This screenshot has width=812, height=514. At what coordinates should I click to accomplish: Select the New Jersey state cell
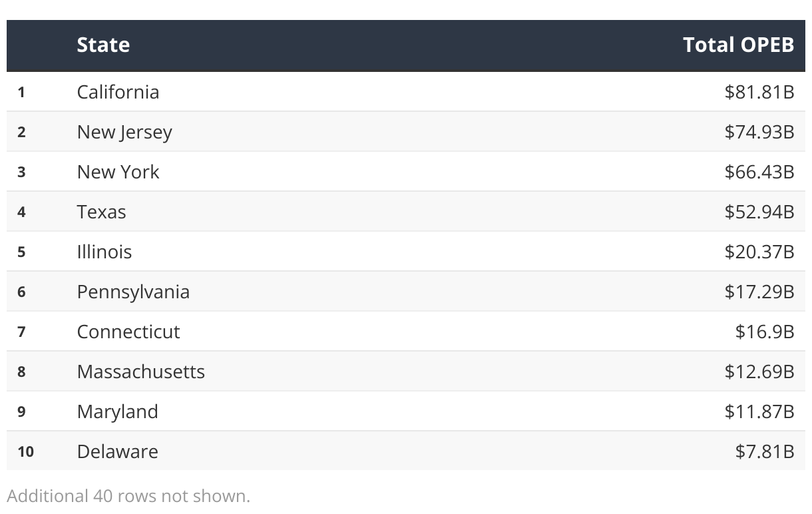[124, 132]
